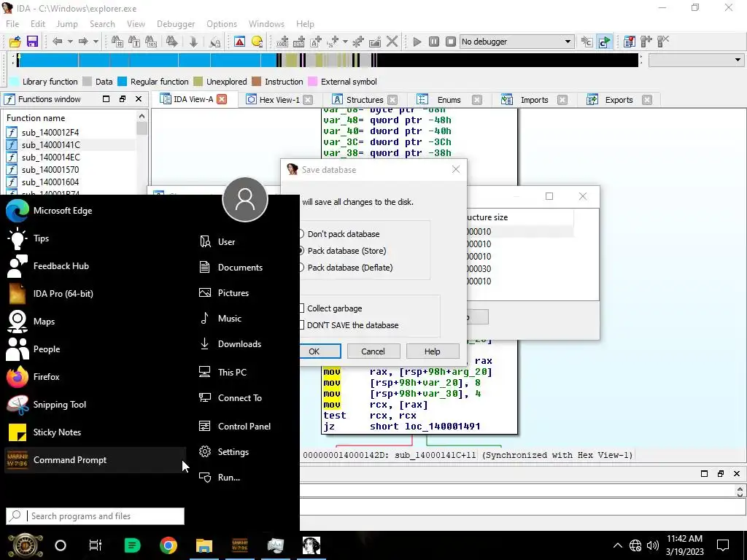Image resolution: width=747 pixels, height=560 pixels.
Task: Close the IDA View-A tab
Action: [222, 99]
